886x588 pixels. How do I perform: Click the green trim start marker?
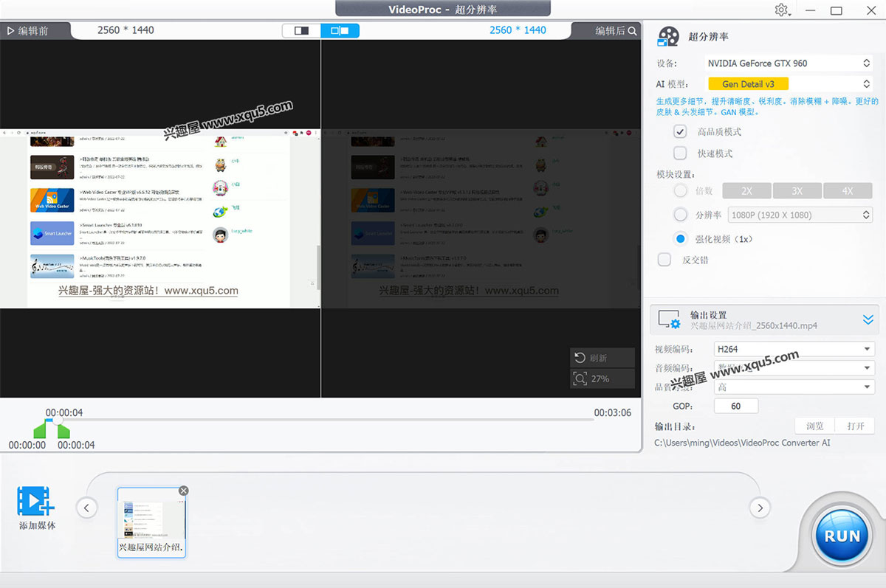click(40, 430)
